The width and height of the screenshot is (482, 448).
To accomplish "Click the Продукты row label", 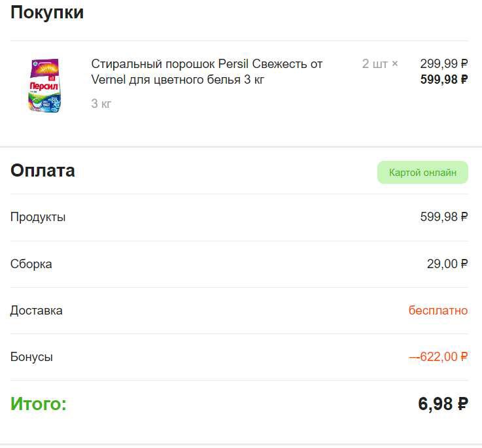I will [38, 217].
